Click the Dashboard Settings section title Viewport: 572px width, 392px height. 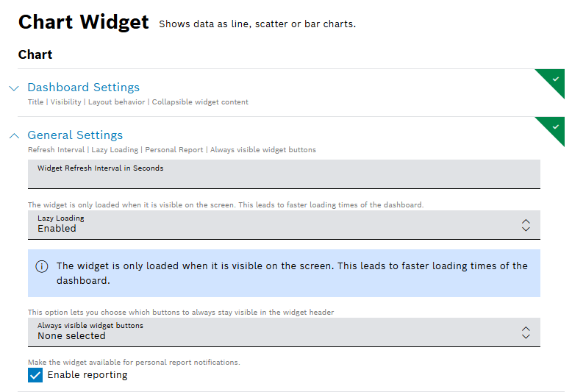(x=83, y=88)
